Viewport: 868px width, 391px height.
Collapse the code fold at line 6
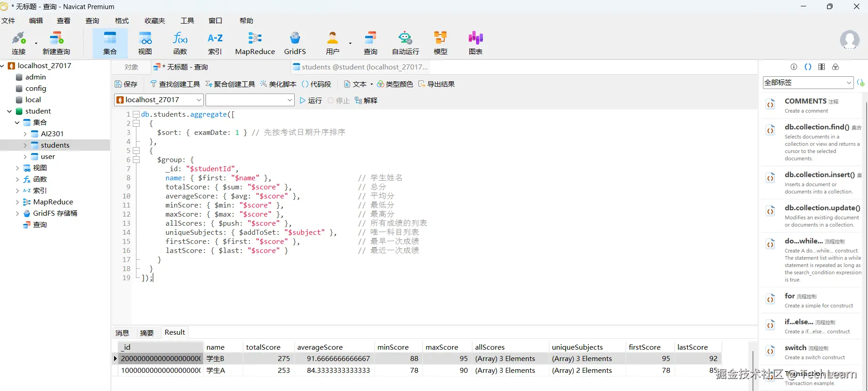pyautogui.click(x=136, y=160)
